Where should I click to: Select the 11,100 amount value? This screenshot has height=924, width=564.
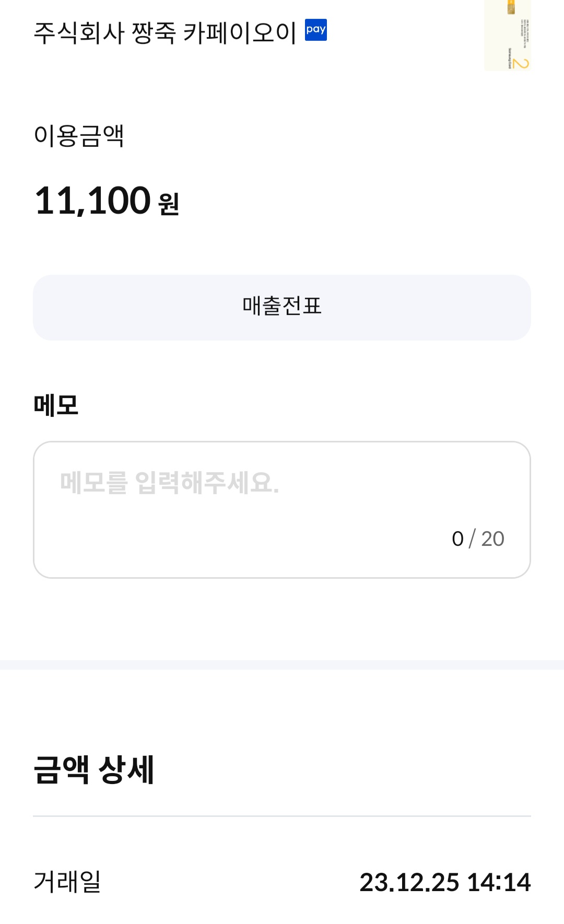(x=93, y=201)
